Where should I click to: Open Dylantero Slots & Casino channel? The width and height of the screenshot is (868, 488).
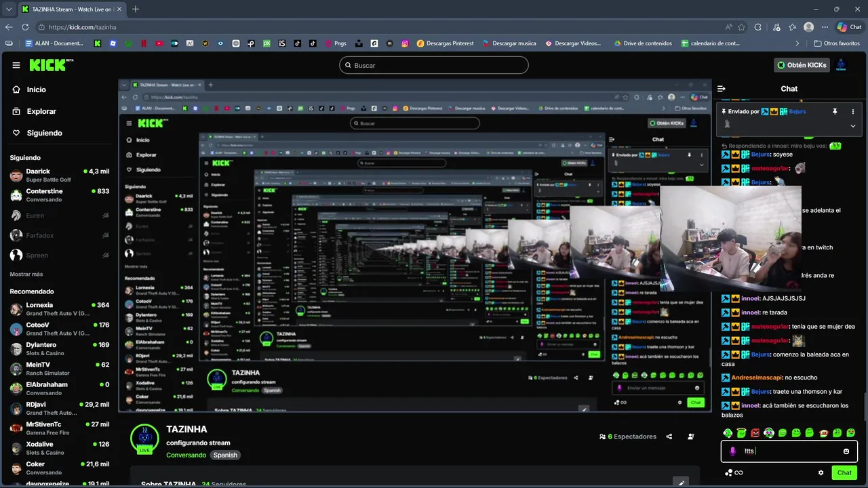click(x=59, y=349)
